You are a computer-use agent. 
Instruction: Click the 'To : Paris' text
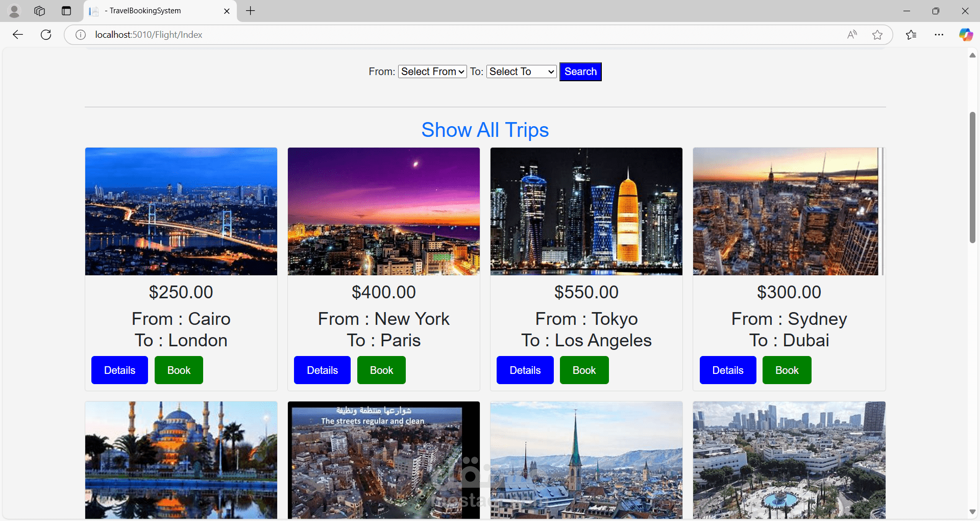384,340
